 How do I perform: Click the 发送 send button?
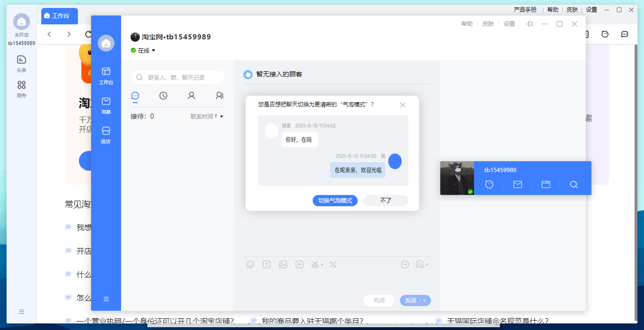pyautogui.click(x=410, y=300)
